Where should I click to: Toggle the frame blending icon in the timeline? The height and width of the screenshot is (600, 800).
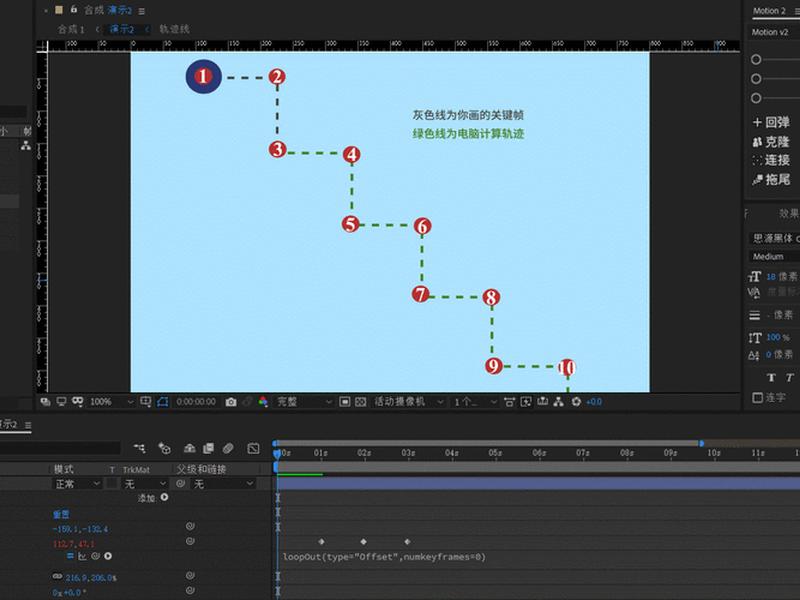click(x=208, y=448)
